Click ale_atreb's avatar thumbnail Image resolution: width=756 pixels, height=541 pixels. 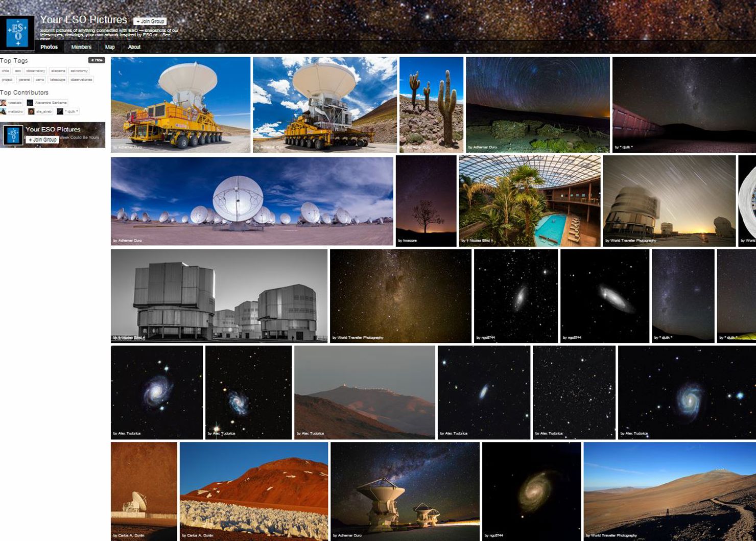click(x=31, y=112)
